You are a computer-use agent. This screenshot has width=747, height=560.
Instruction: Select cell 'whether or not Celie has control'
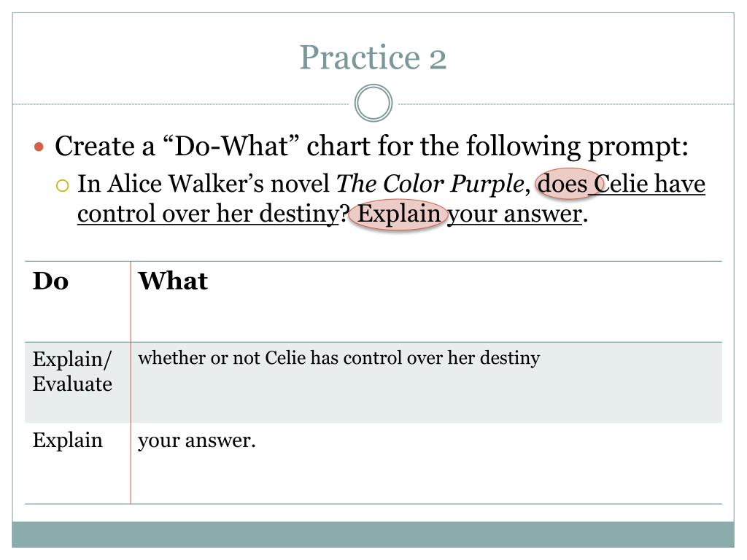tap(426, 382)
